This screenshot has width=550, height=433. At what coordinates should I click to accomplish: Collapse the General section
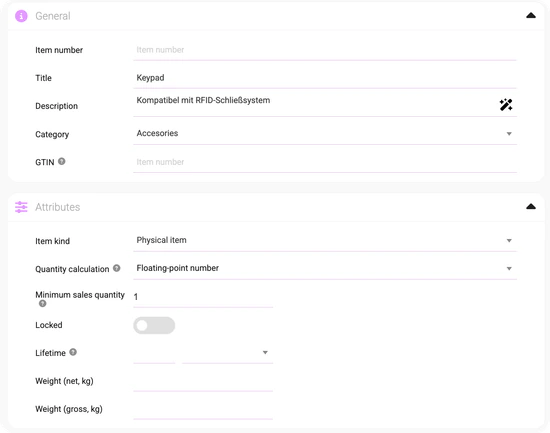click(531, 15)
